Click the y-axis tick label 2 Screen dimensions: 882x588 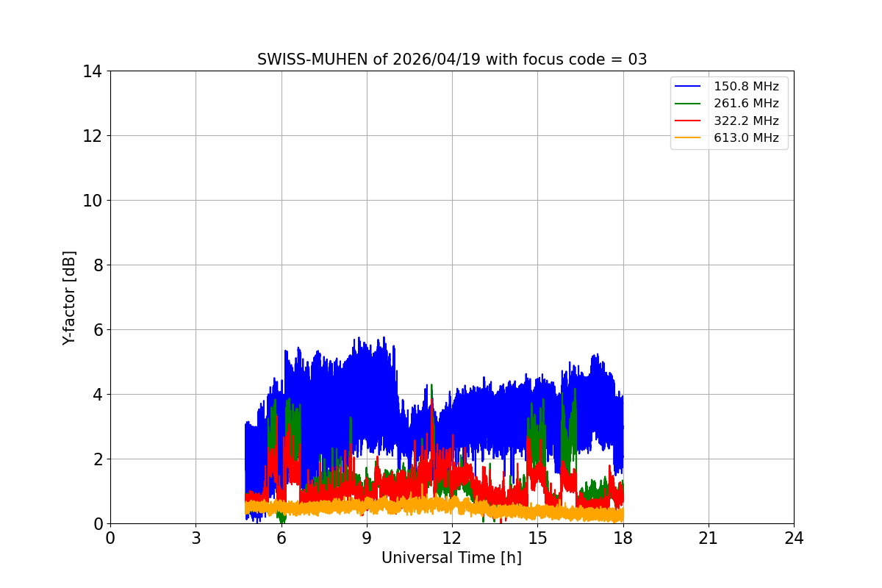pyautogui.click(x=98, y=459)
